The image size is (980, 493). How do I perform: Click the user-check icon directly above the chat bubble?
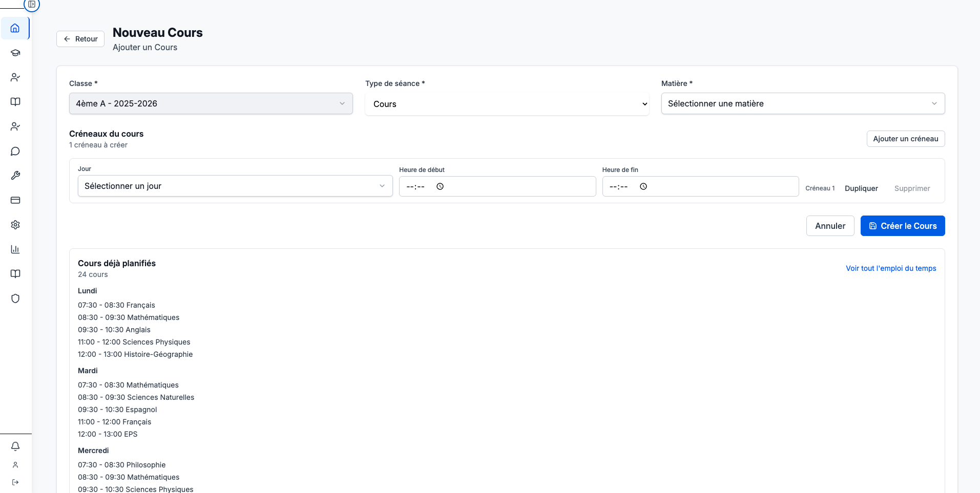click(x=15, y=126)
